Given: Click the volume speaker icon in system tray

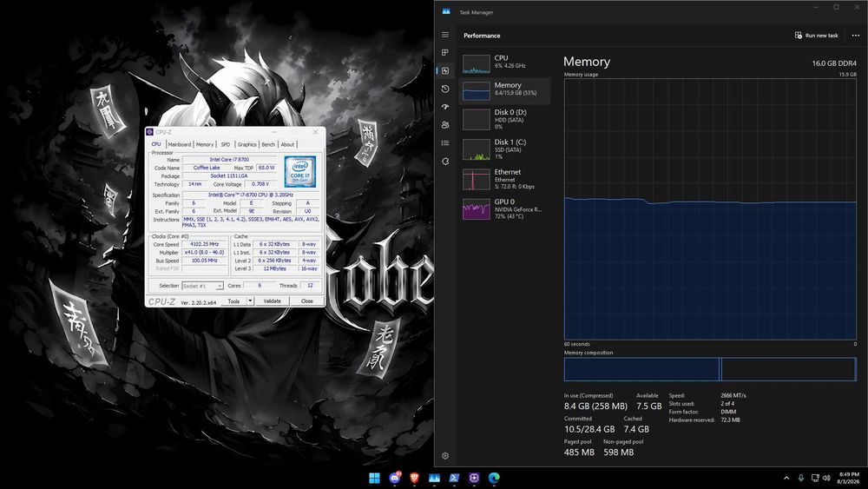Looking at the screenshot, I should 826,478.
